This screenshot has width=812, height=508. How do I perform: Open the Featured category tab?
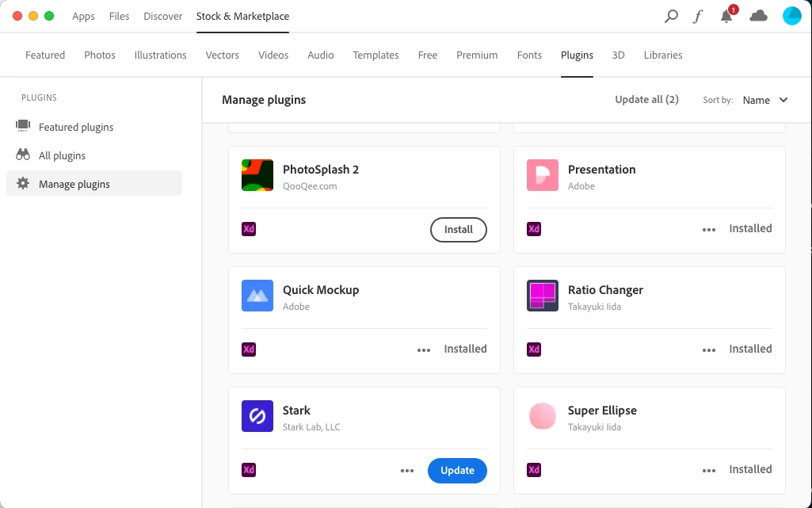click(x=45, y=55)
